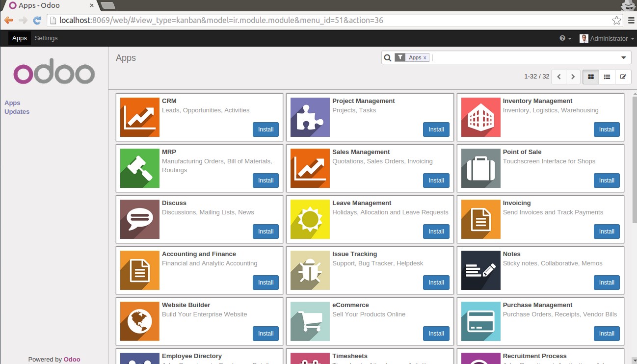Viewport: 637px width, 364px height.
Task: Open the Settings top menu
Action: point(46,38)
